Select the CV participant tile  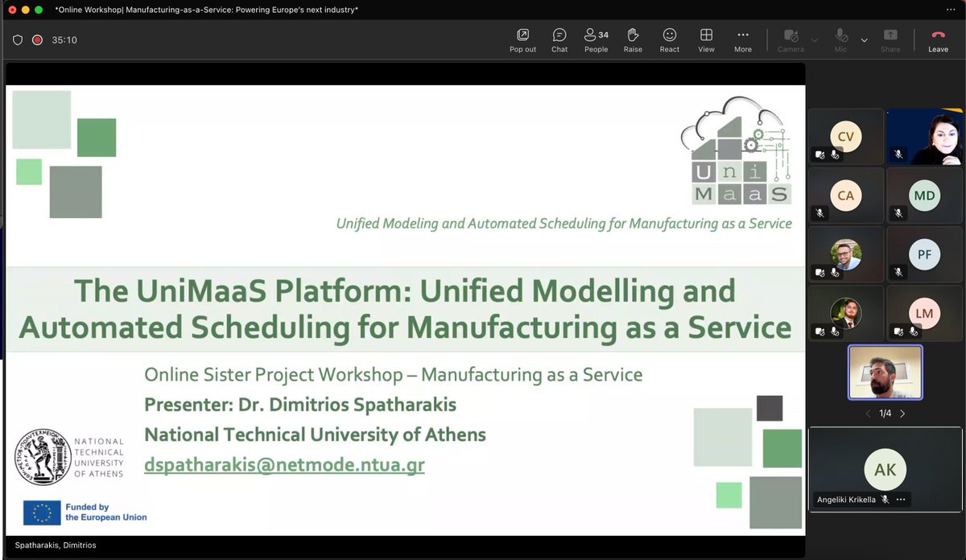[x=846, y=137]
